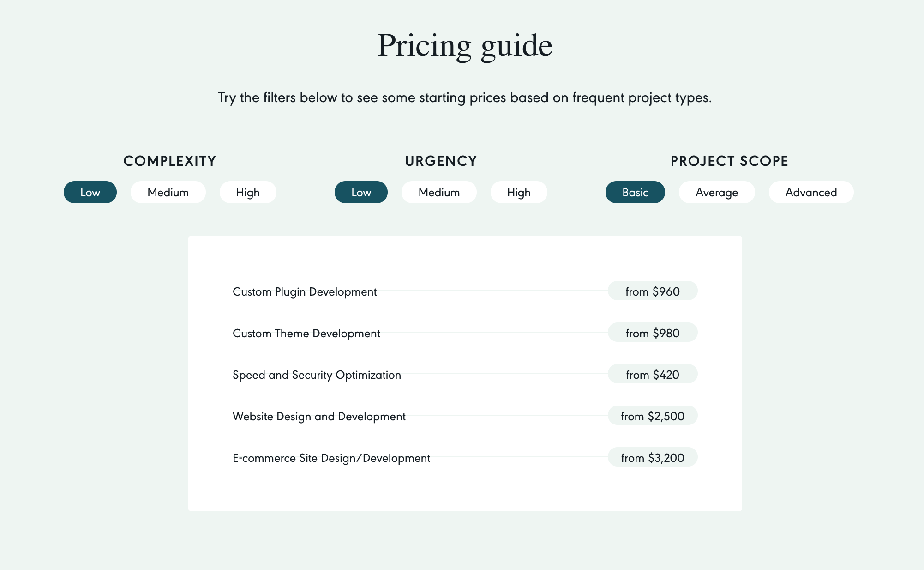924x570 pixels.
Task: Select High complexity filter
Action: pyautogui.click(x=248, y=192)
